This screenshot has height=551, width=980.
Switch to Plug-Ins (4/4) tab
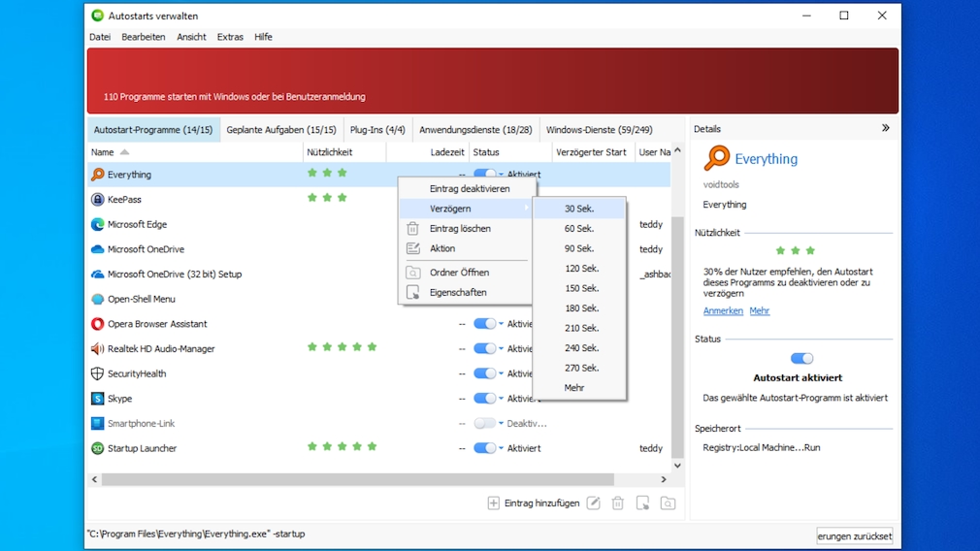[377, 130]
